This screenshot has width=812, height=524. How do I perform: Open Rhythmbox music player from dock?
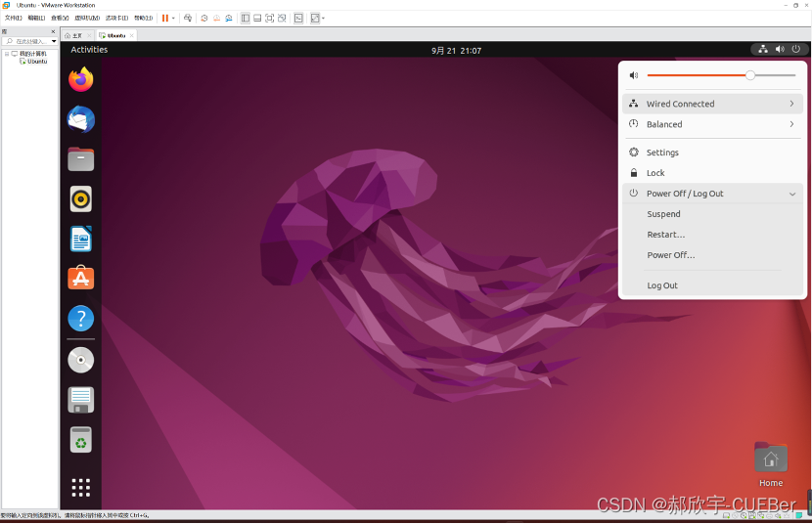tap(81, 199)
